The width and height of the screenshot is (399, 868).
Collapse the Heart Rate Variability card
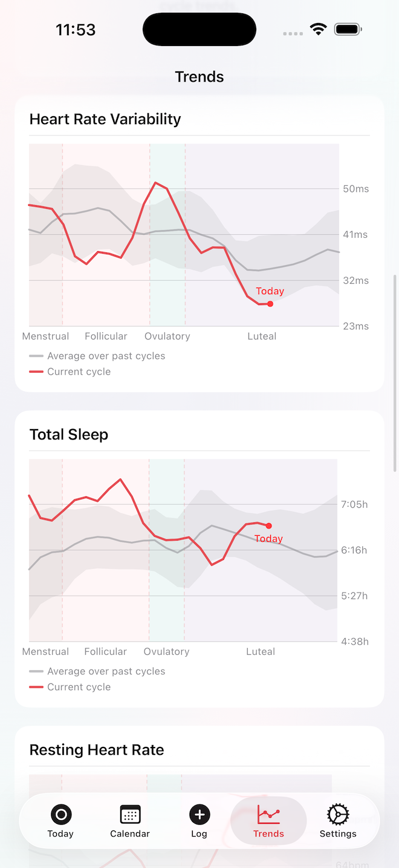tap(105, 119)
